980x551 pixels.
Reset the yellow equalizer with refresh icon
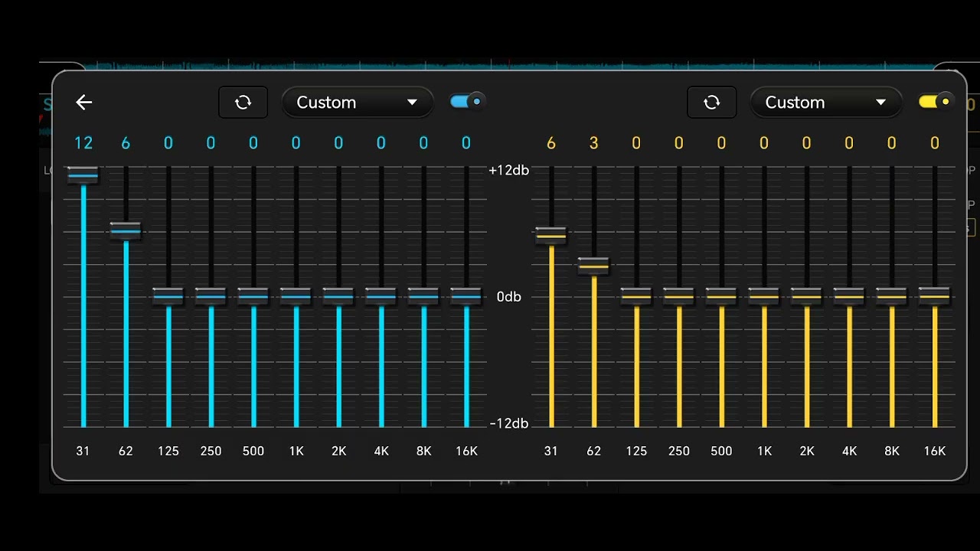(x=712, y=102)
